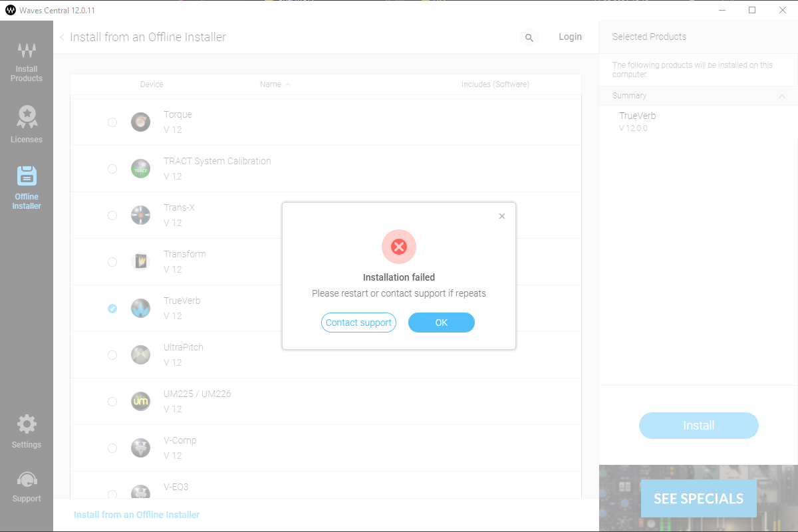This screenshot has height=532, width=798.
Task: Click the UM225 / UM226 product icon
Action: tap(140, 401)
